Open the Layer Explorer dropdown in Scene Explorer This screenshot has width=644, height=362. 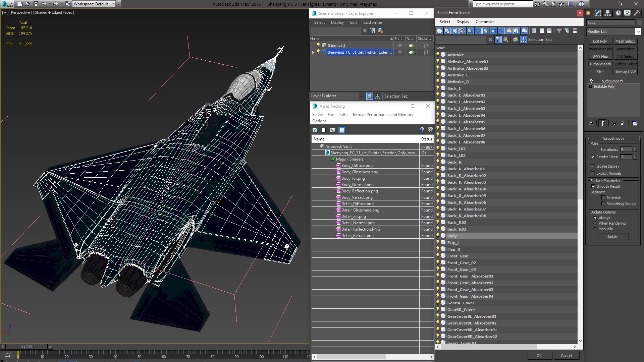coord(361,96)
